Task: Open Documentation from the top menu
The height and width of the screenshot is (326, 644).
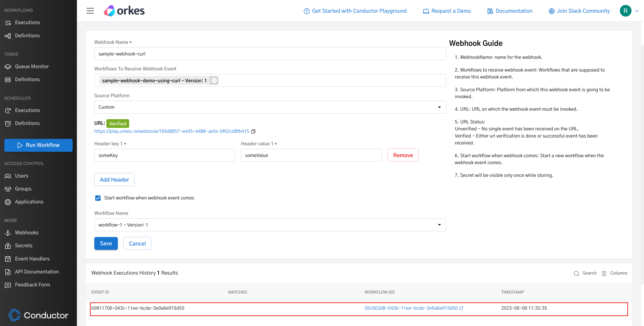Action: 514,11
